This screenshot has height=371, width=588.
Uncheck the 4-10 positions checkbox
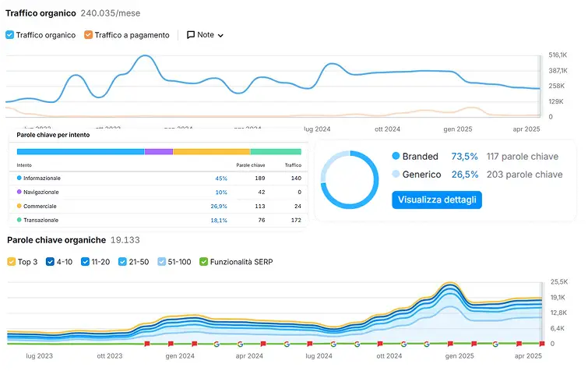coord(50,262)
